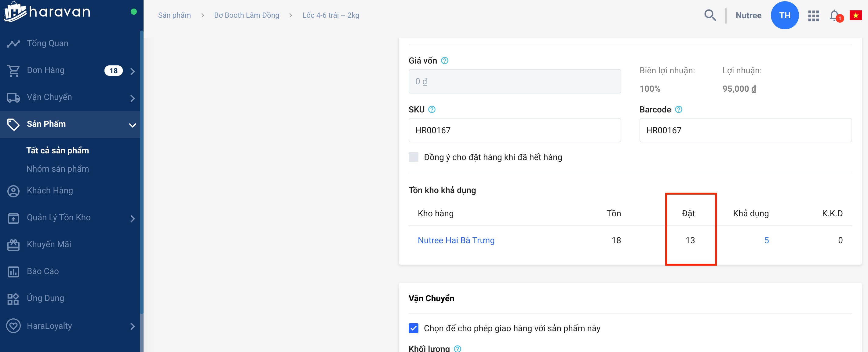The width and height of the screenshot is (868, 352).
Task: Open the apps grid icon
Action: click(x=813, y=16)
